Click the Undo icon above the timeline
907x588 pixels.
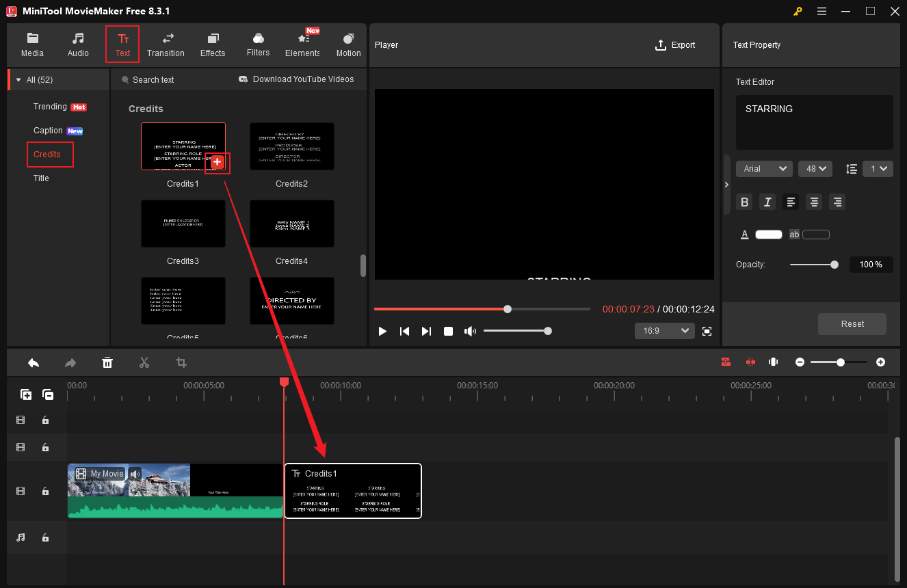34,362
